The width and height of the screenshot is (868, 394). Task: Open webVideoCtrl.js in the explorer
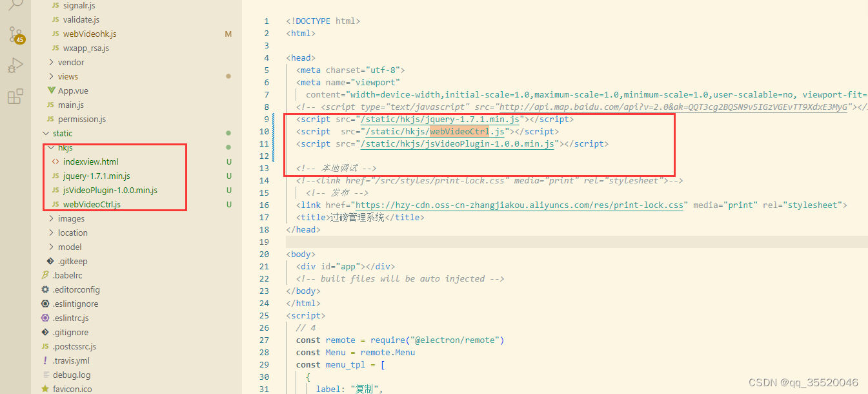pos(92,204)
